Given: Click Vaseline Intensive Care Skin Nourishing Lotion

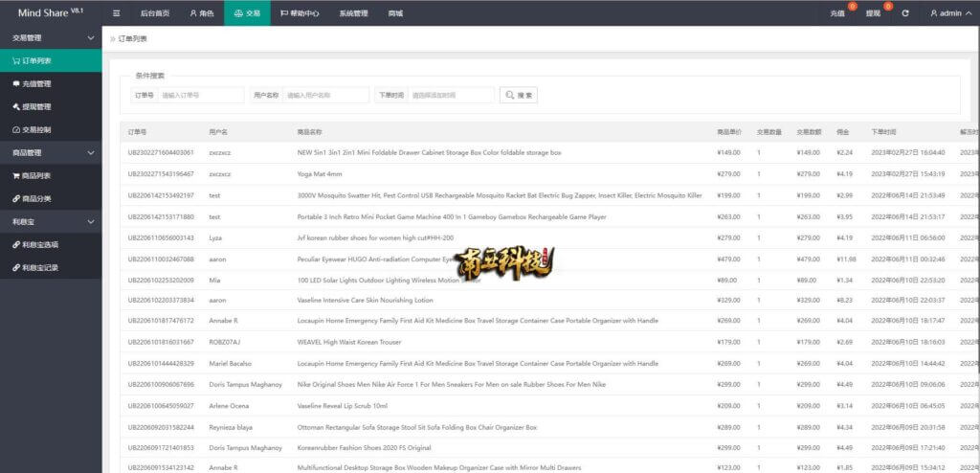Looking at the screenshot, I should (x=365, y=301).
